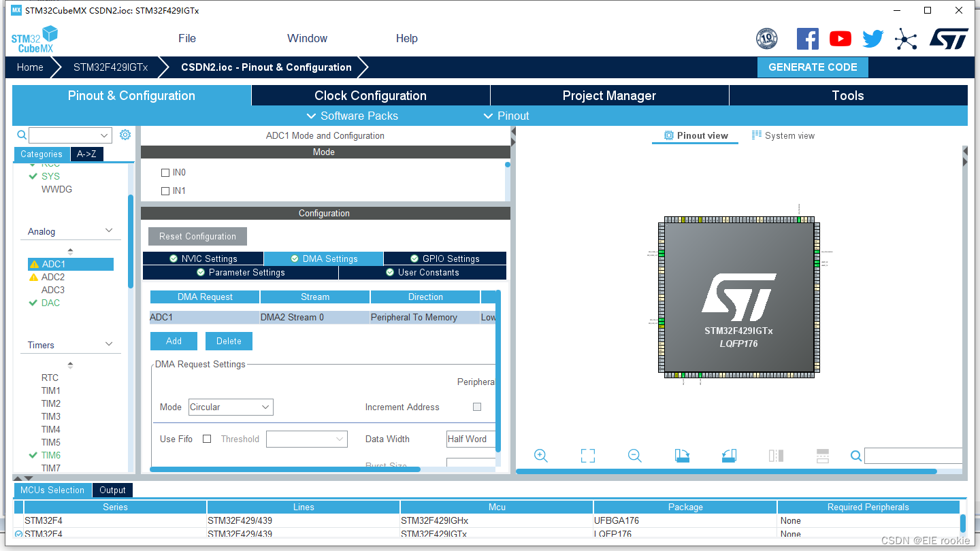Open STM32CubeMX Twitter page
Screen dimensions: 980x551
click(872, 38)
